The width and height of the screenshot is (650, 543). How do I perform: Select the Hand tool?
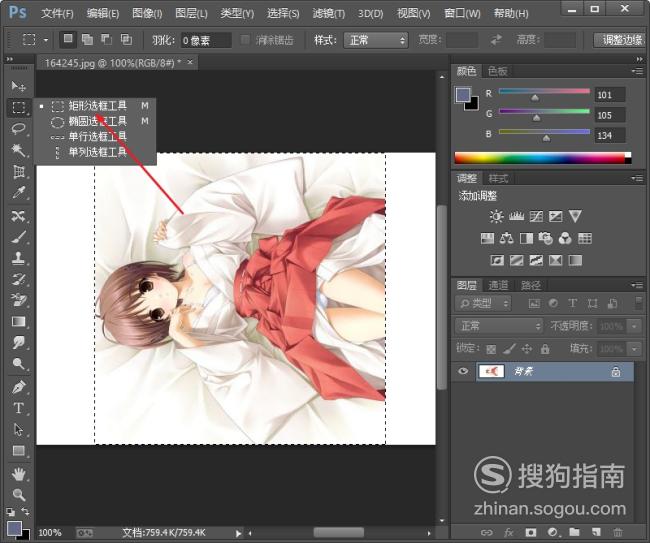(x=18, y=474)
